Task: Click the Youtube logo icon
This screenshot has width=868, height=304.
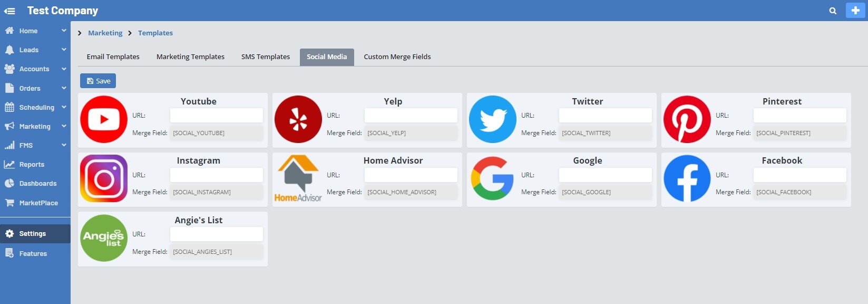Action: (104, 119)
